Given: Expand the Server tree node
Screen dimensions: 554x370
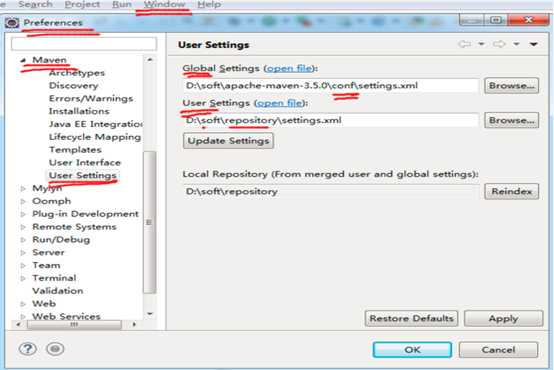Looking at the screenshot, I should pyautogui.click(x=23, y=253).
